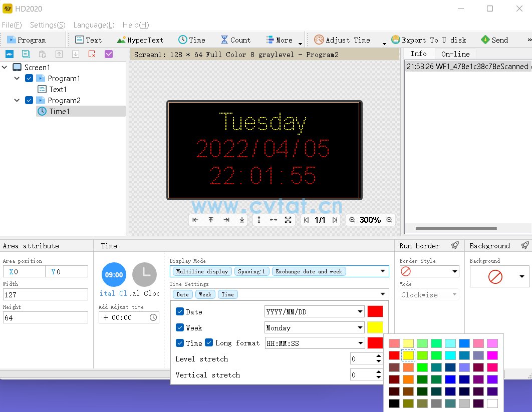Collapse the Screen1 tree node
Viewport: 532px width, 412px height.
(5, 67)
